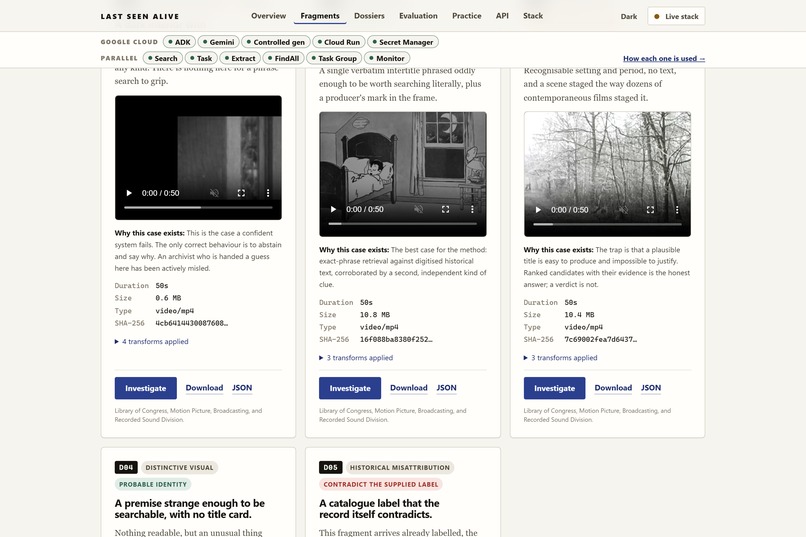
Task: Seek in the dark doorway video progress bar
Action: point(198,208)
